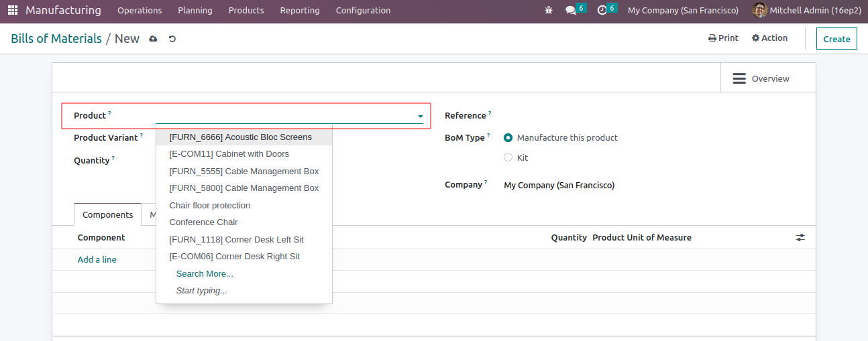Click the bug debug tools icon

[549, 11]
